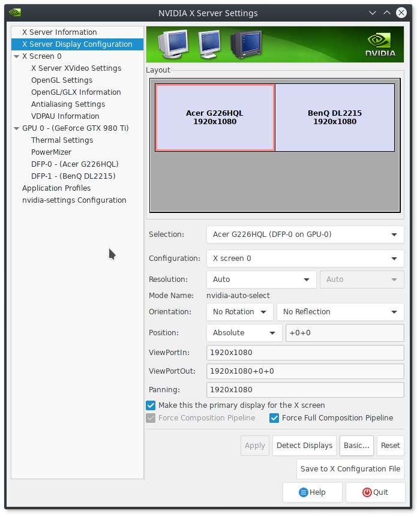420x517 pixels.
Task: Open X Server XVideo Settings page
Action: (x=76, y=68)
